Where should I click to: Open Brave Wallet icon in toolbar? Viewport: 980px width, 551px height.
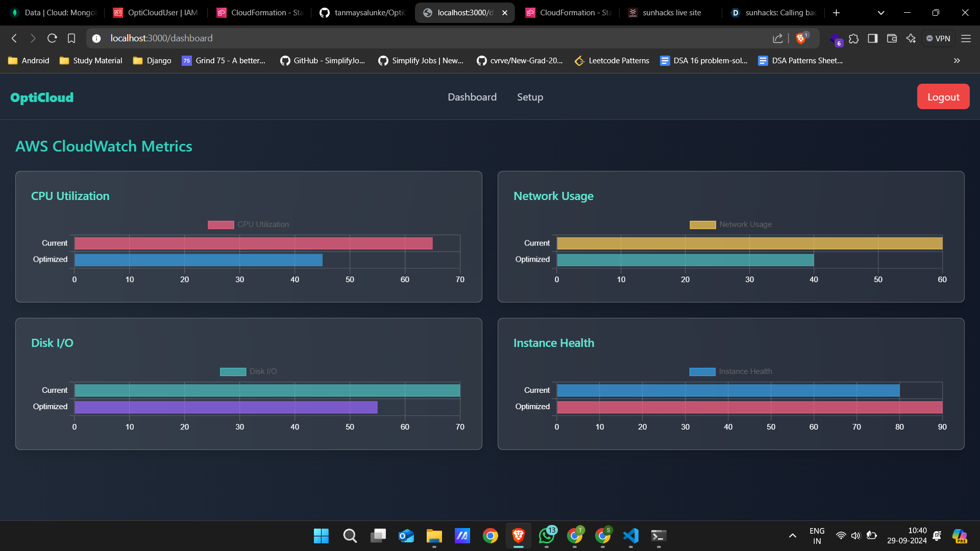892,38
